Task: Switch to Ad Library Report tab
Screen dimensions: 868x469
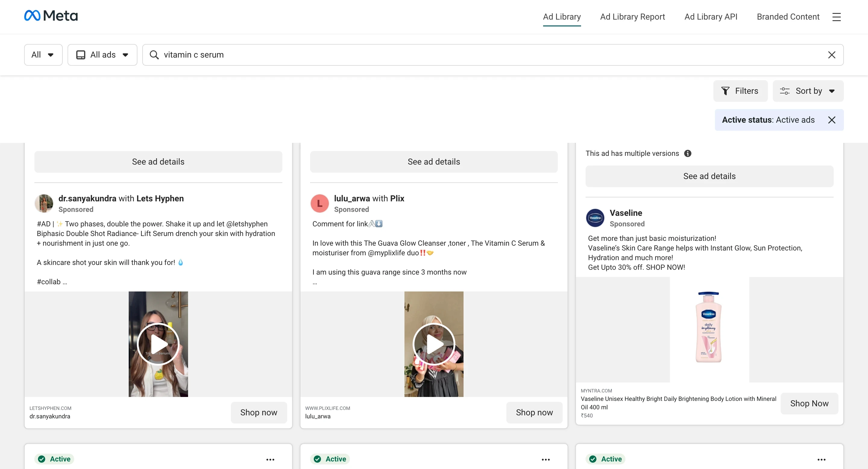Action: (632, 17)
